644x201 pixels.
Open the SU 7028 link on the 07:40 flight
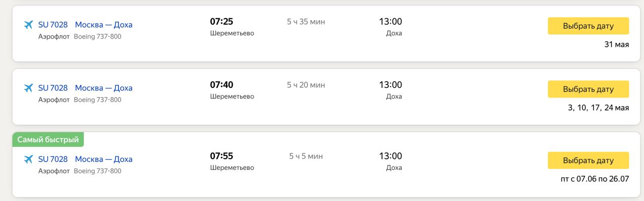53,88
